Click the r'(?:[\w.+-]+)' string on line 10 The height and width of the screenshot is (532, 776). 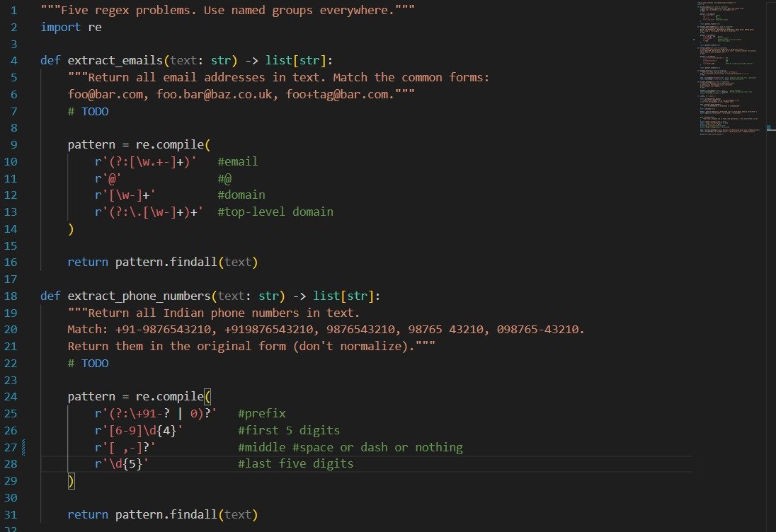(x=146, y=162)
